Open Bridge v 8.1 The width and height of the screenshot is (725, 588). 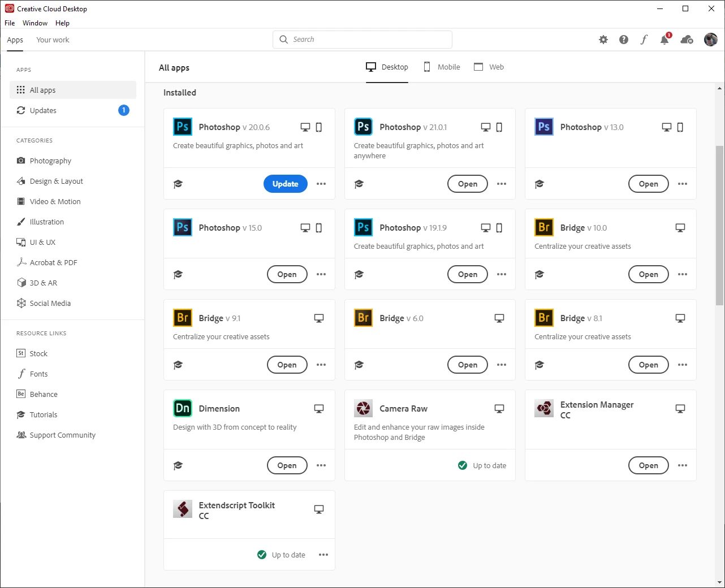pos(649,365)
